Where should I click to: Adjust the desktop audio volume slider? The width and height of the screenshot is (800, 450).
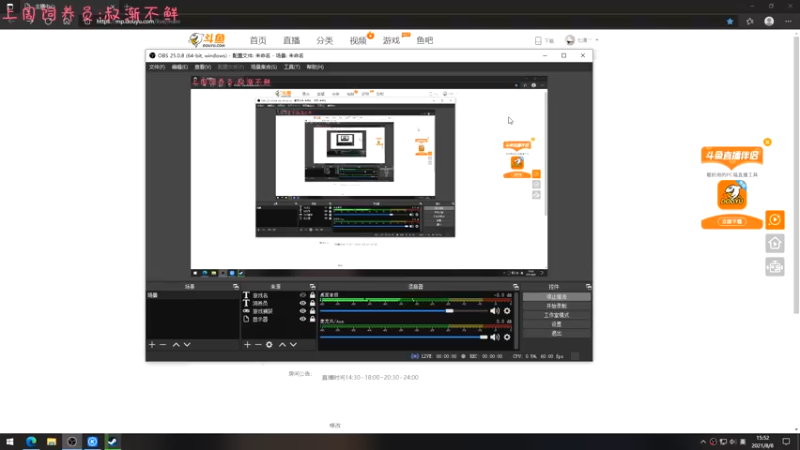point(450,311)
